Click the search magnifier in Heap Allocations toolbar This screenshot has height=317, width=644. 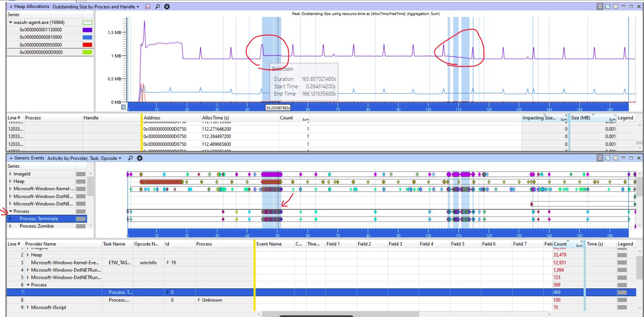coord(157,6)
